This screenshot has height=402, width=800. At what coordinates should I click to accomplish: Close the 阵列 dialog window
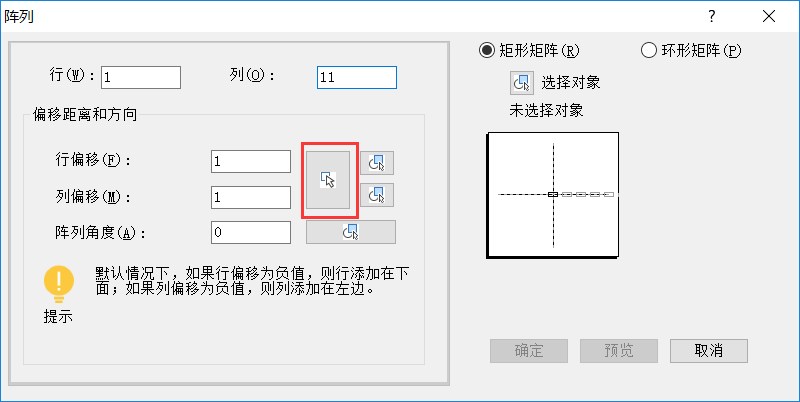pyautogui.click(x=768, y=16)
